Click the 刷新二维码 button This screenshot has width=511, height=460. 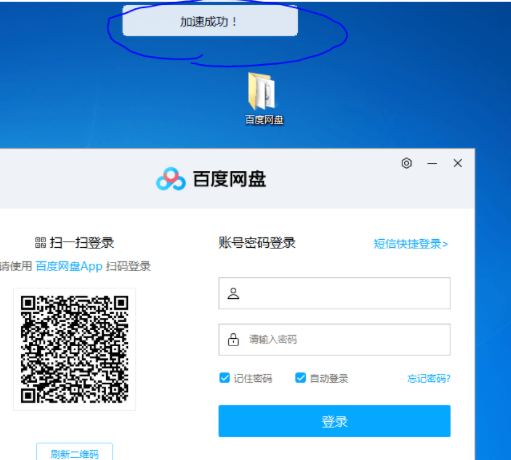[x=74, y=453]
